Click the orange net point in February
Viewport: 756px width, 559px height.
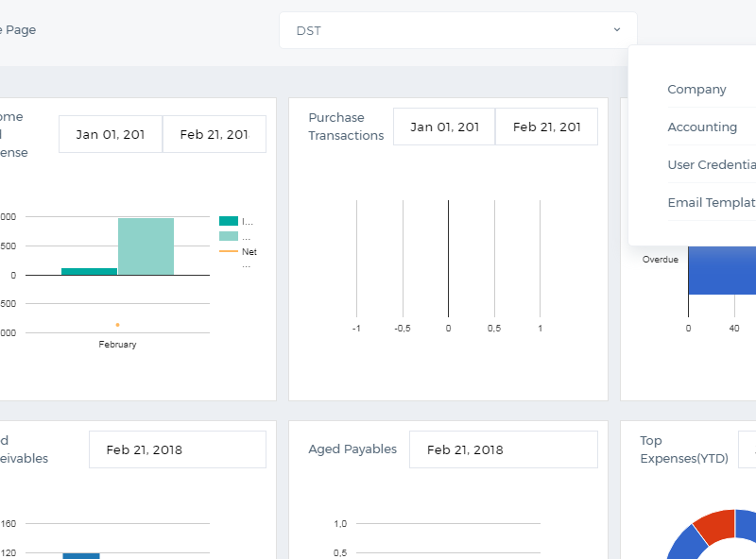[x=117, y=325]
